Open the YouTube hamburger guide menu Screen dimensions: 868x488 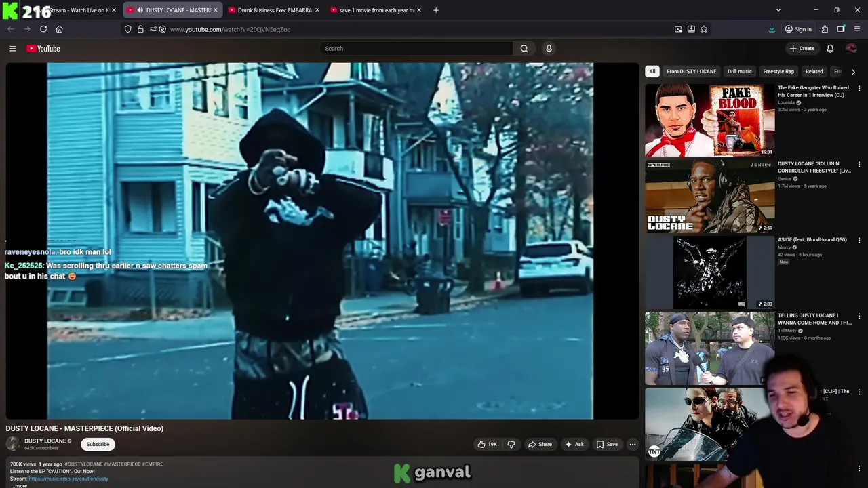click(12, 48)
